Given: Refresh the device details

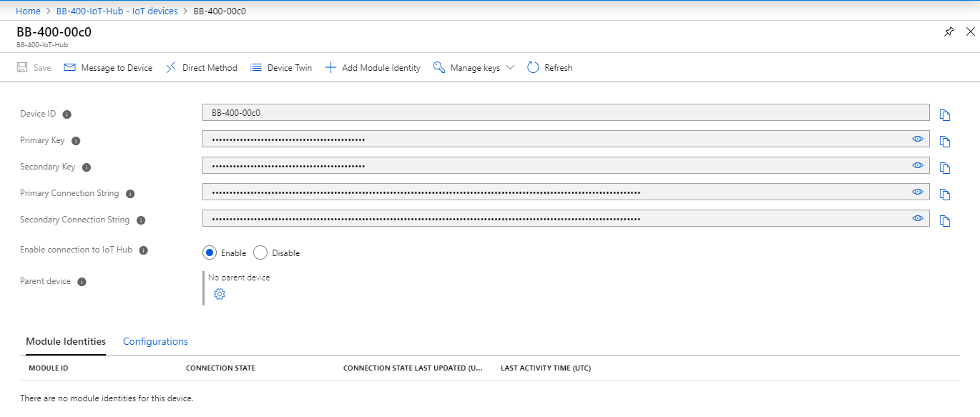Looking at the screenshot, I should point(549,67).
